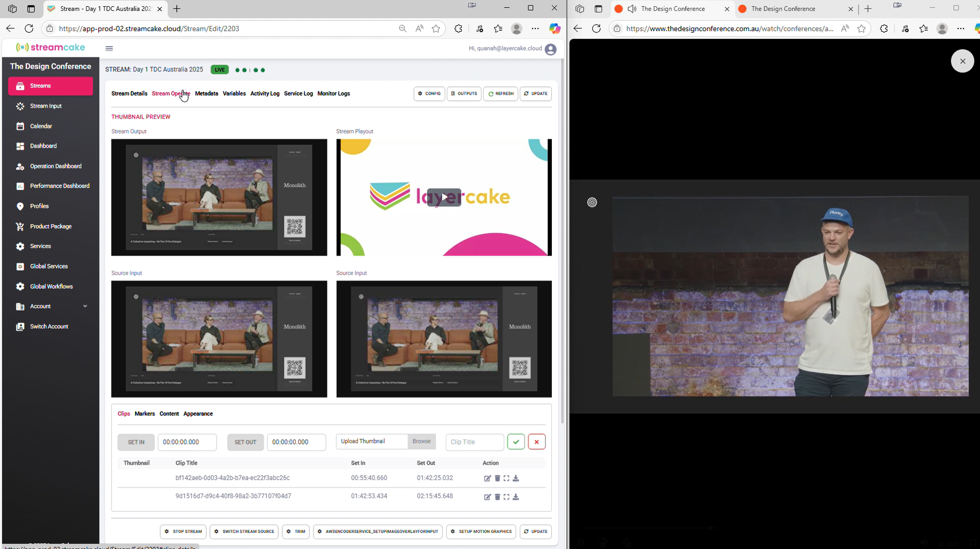Close the video overlay with the round X

click(x=962, y=61)
